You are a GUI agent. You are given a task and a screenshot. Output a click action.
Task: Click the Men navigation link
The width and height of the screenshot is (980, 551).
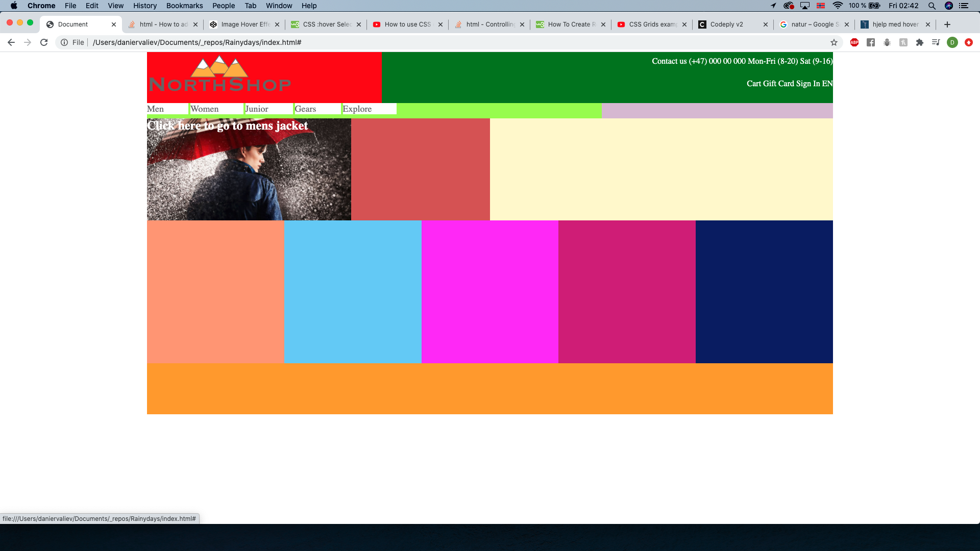[155, 109]
